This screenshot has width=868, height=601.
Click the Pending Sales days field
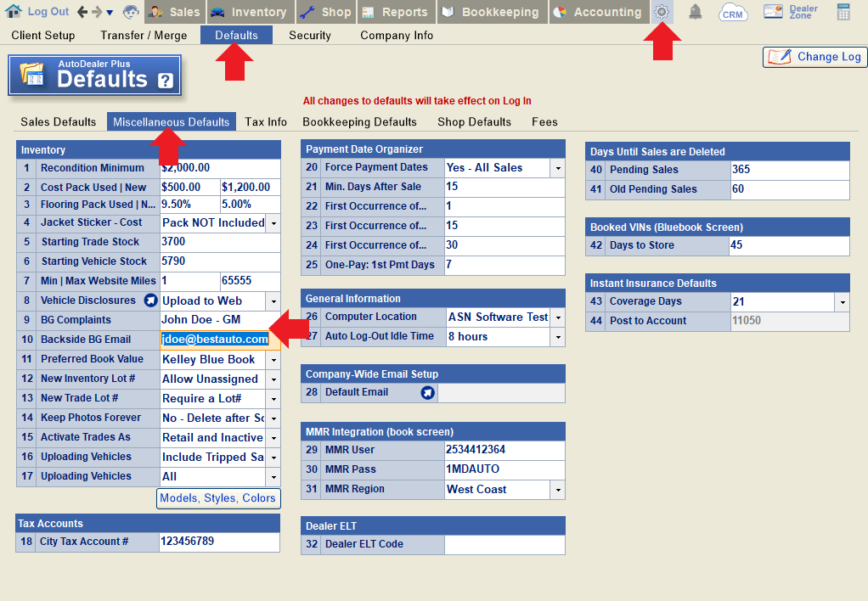pos(790,170)
